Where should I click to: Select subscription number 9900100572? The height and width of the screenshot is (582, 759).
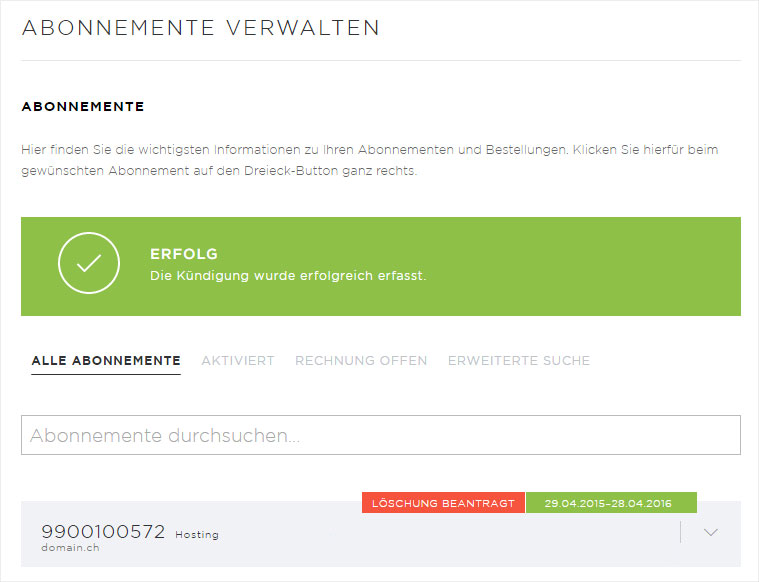click(x=103, y=532)
